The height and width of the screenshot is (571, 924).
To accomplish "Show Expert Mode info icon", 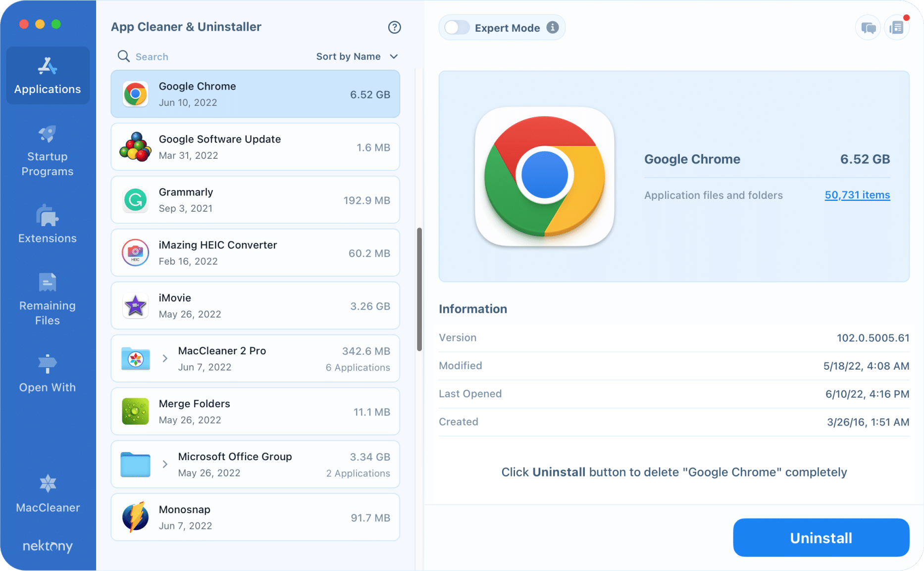I will tap(553, 28).
